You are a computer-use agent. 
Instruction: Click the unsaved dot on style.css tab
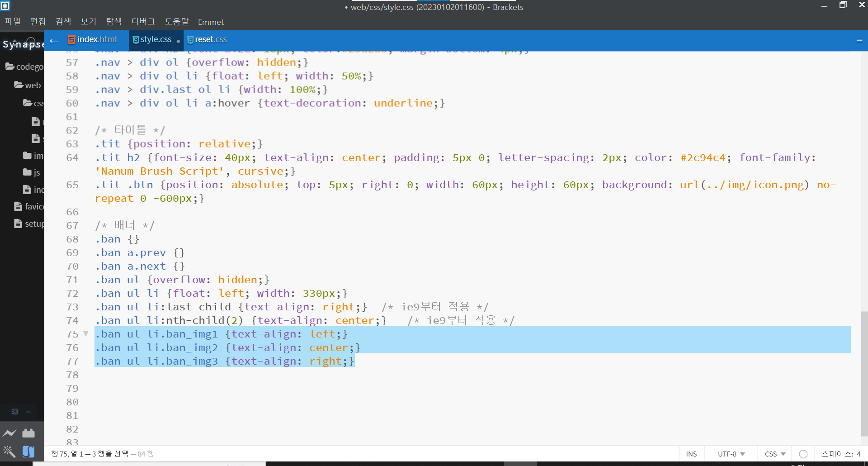(178, 41)
